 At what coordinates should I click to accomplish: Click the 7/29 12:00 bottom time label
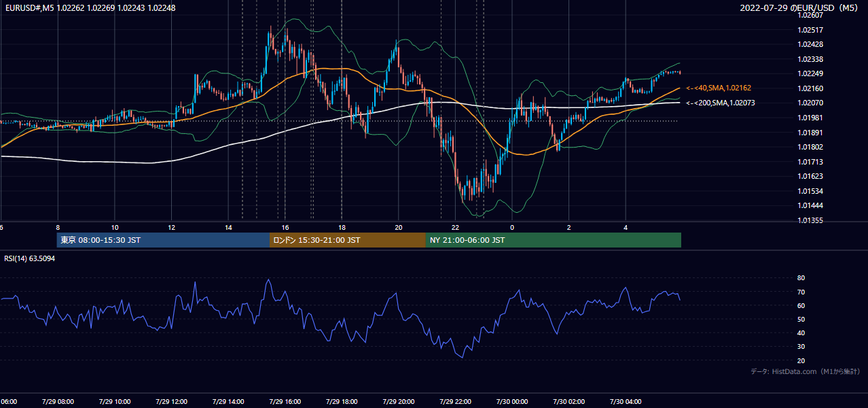pyautogui.click(x=171, y=402)
